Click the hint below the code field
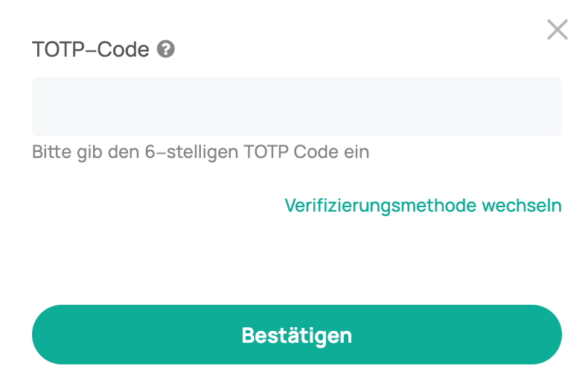 [200, 152]
